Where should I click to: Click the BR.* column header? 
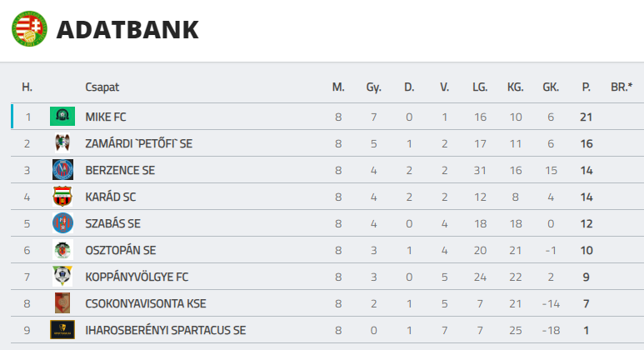pos(621,87)
